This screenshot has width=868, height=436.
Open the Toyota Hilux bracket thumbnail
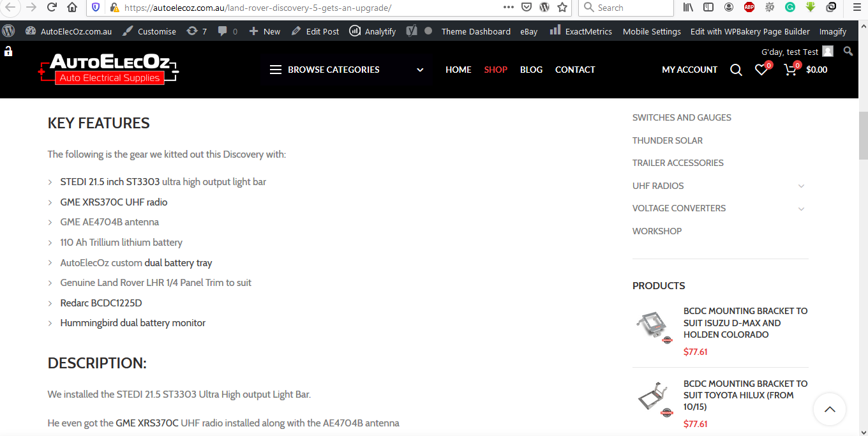click(x=655, y=400)
